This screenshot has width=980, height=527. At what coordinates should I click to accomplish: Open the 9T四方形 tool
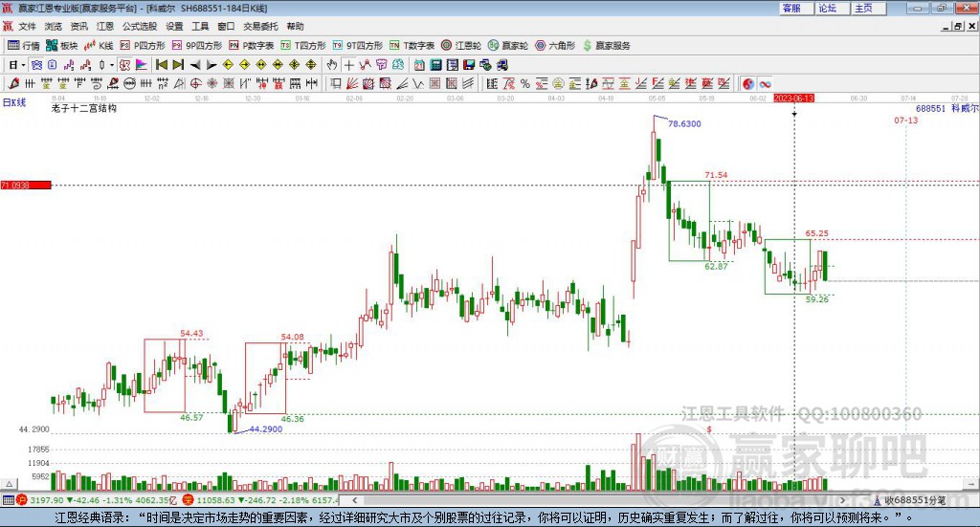click(x=358, y=46)
